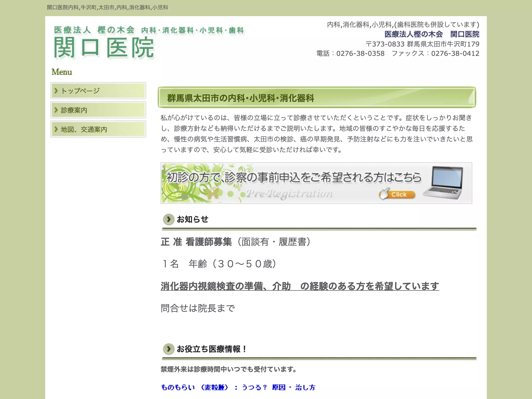
Task: Click the round arrow icon beside お知らせ
Action: (x=169, y=219)
